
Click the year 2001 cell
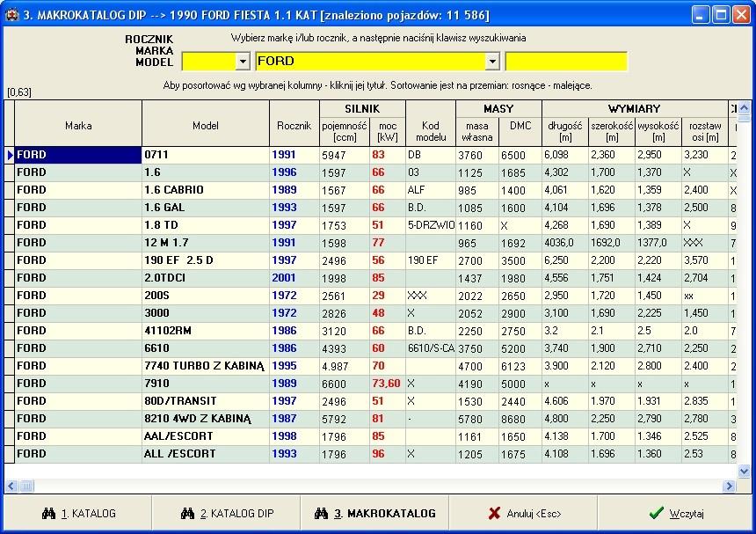point(294,278)
